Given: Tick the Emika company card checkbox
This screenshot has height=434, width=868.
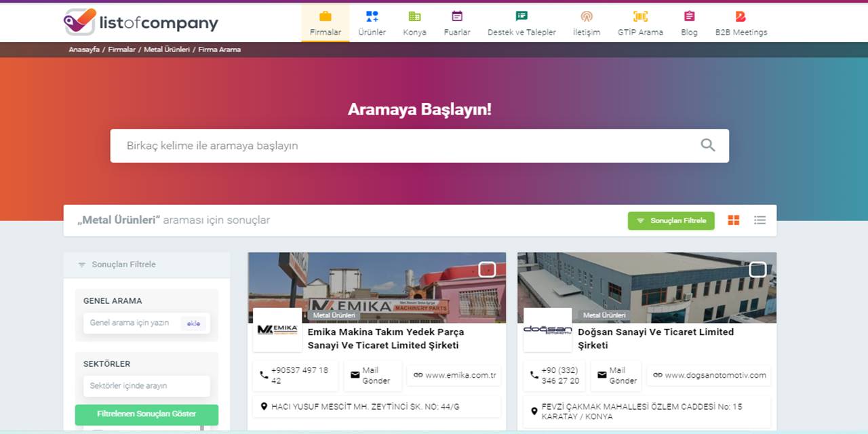Looking at the screenshot, I should coord(487,270).
